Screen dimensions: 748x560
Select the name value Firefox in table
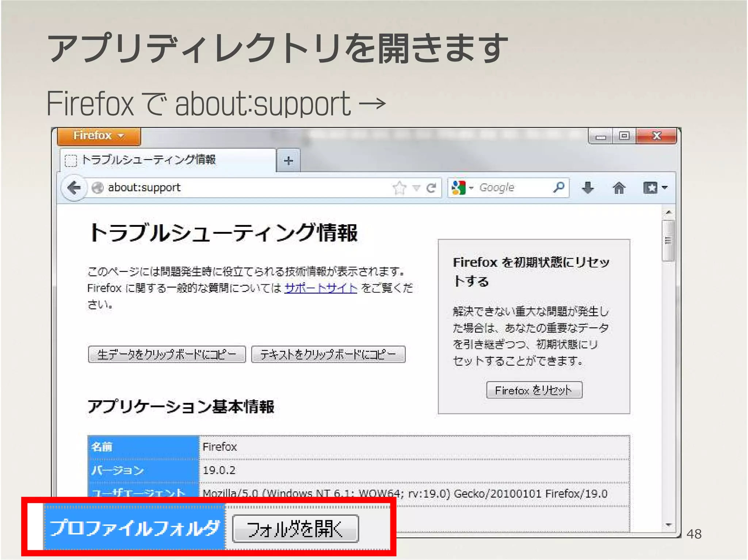click(x=220, y=447)
